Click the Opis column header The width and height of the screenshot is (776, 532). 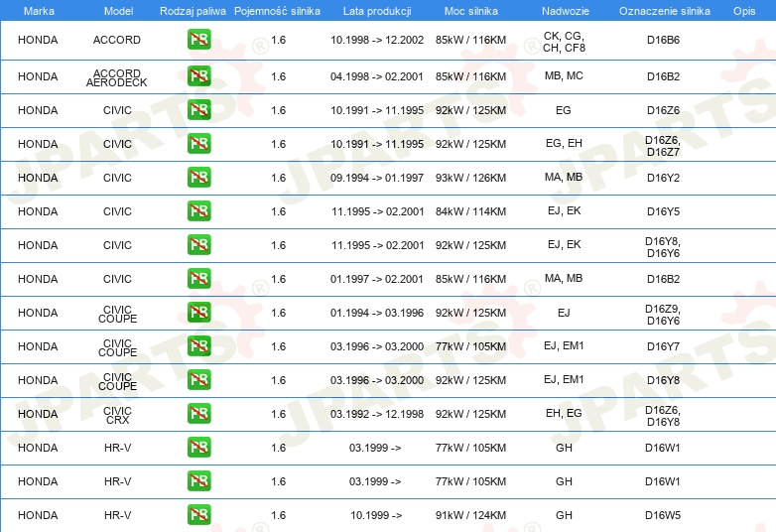coord(744,11)
